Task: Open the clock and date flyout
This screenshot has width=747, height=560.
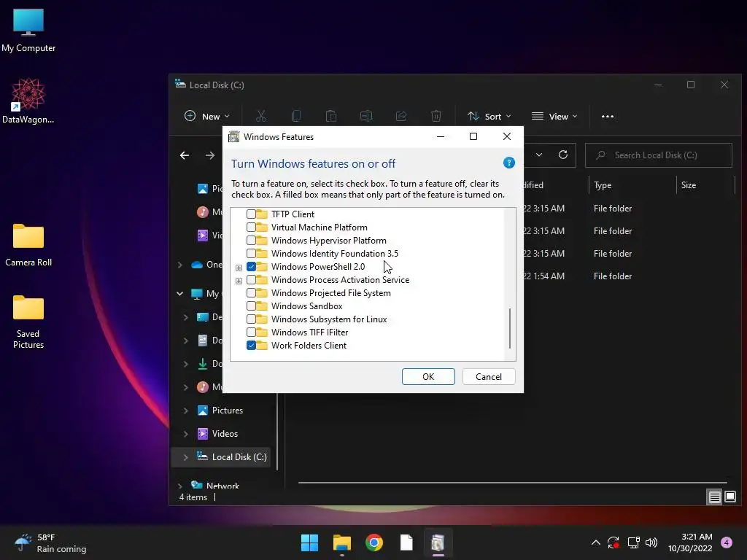Action: 690,542
